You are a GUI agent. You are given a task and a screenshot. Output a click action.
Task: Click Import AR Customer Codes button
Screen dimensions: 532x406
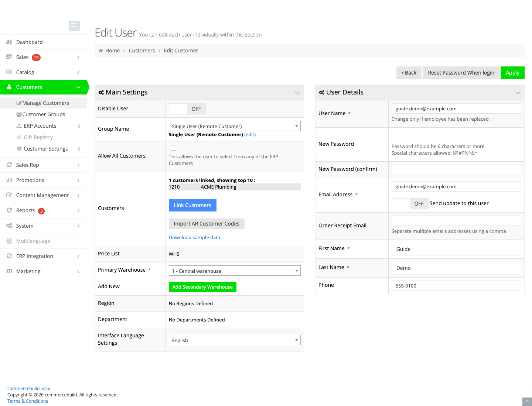click(207, 224)
